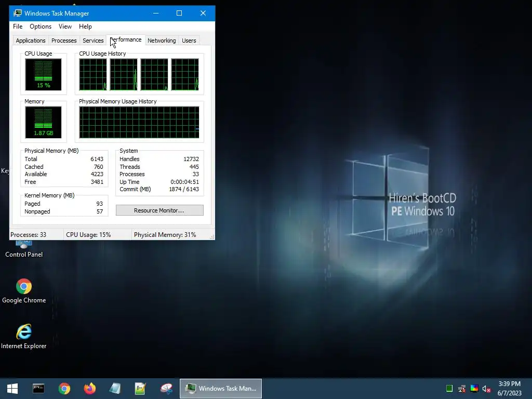
Task: Click the network disconnected tray icon
Action: (462, 389)
